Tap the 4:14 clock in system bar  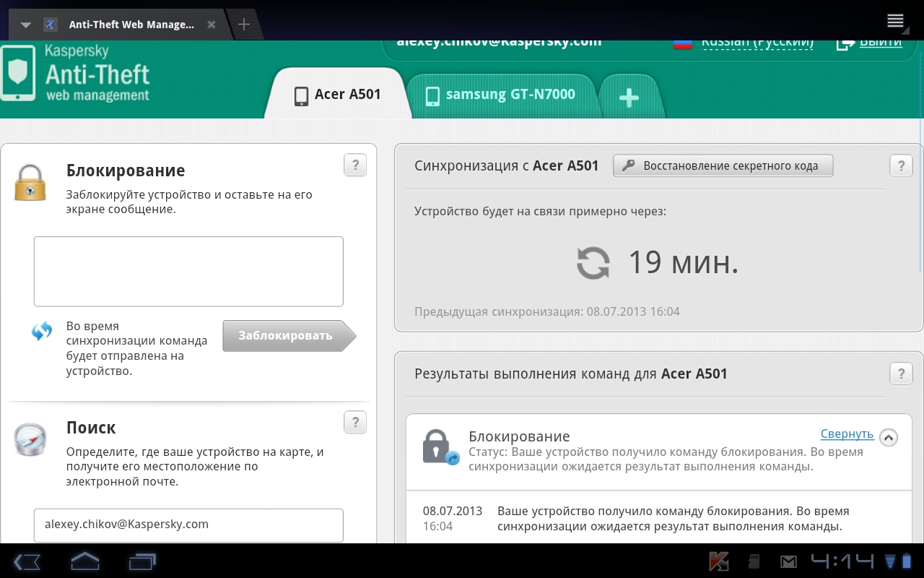(x=842, y=561)
